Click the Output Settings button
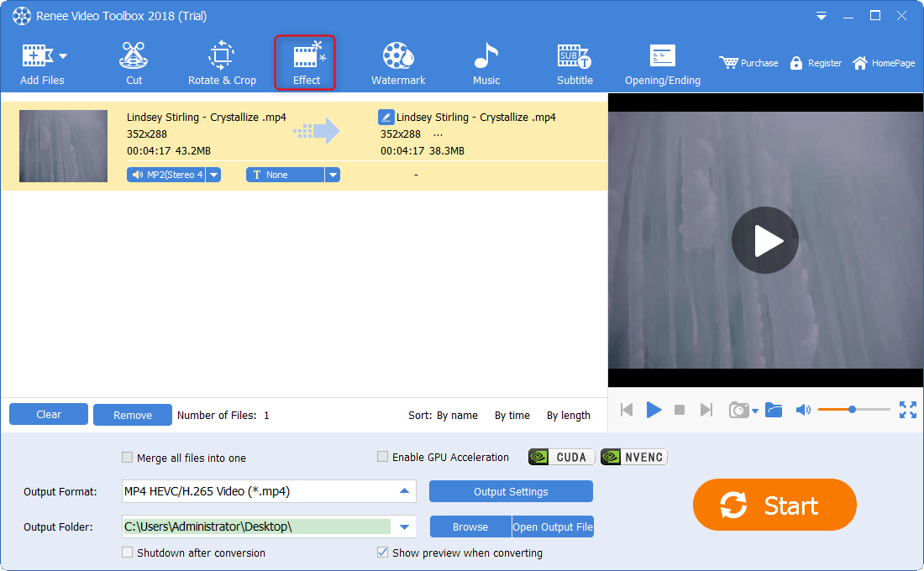 (x=511, y=491)
